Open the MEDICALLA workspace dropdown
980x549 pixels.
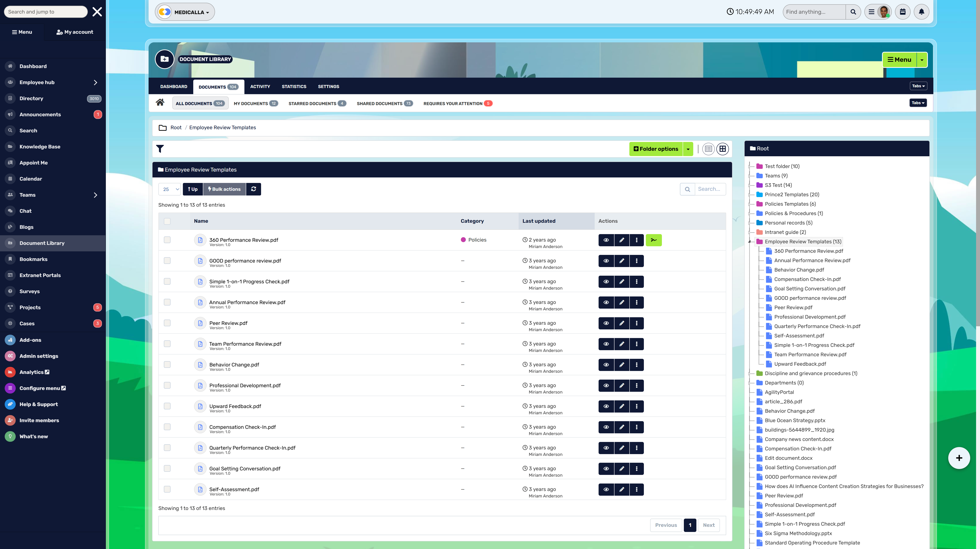point(185,12)
